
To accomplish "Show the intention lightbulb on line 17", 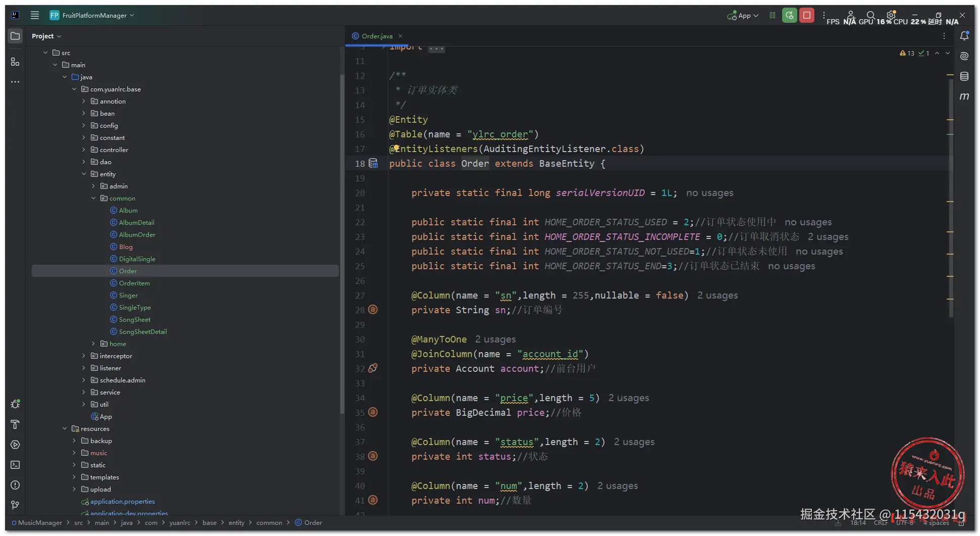I will tap(396, 149).
